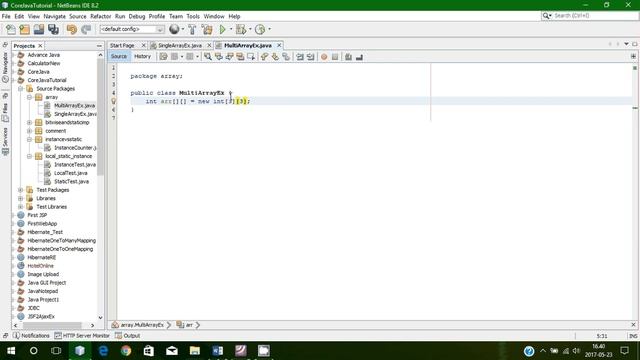Open the File menu
This screenshot has width=640, height=360.
tap(6, 16)
